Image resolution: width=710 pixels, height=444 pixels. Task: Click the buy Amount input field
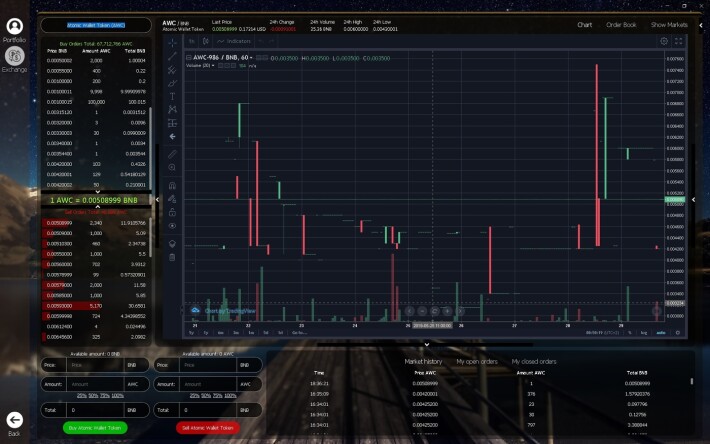click(95, 384)
